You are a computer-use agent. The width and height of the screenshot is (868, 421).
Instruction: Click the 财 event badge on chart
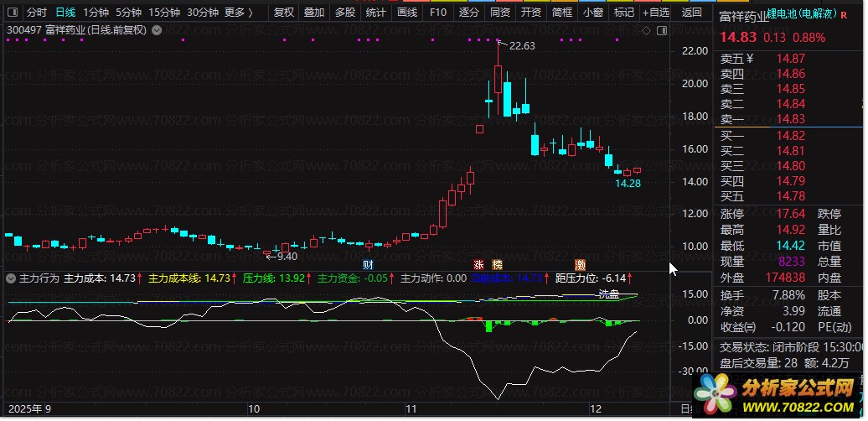point(368,264)
